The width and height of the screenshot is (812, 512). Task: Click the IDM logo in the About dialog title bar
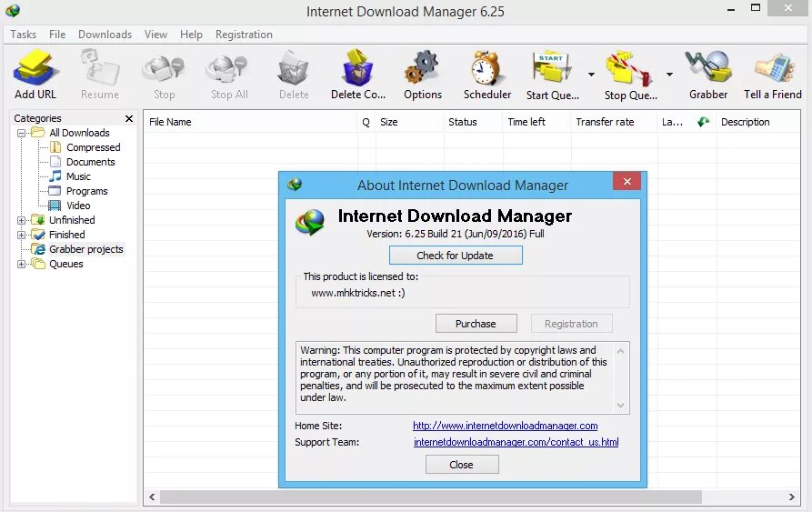295,185
